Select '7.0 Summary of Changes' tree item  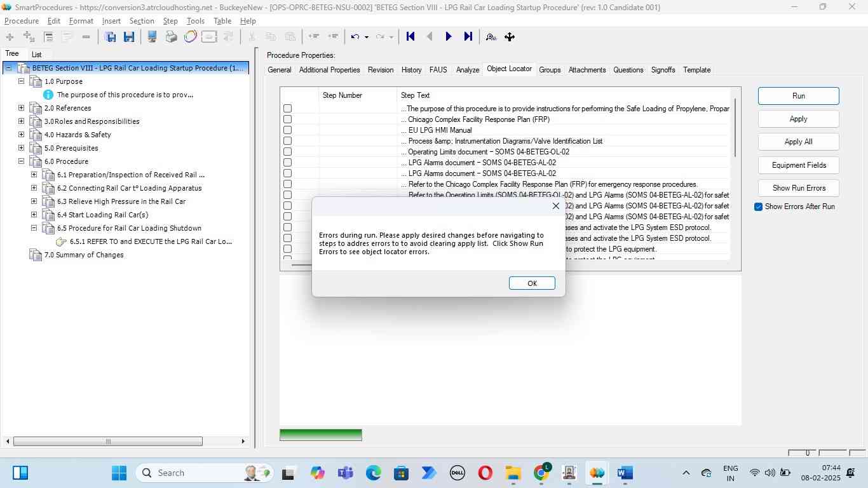click(x=84, y=255)
